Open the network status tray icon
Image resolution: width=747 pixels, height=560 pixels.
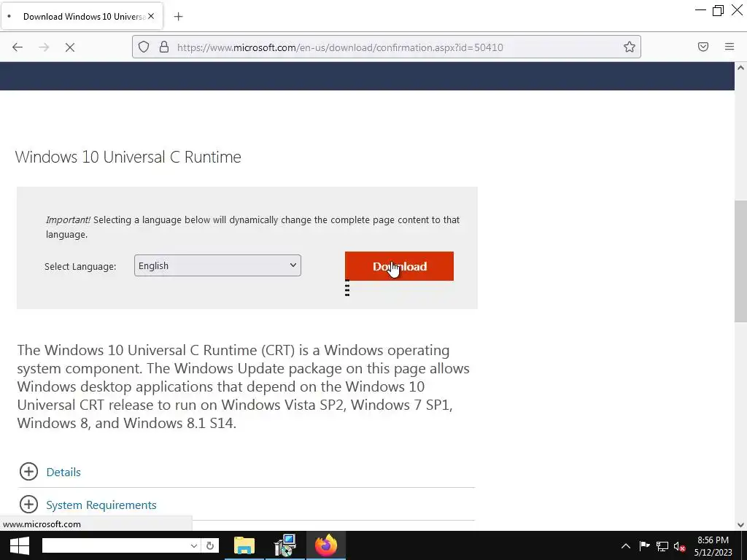(x=662, y=546)
